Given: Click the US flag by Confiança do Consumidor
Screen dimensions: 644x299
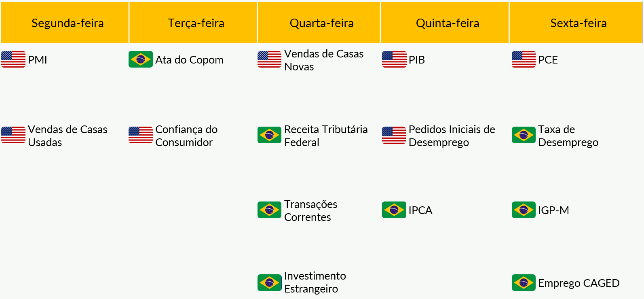Looking at the screenshot, I should (x=141, y=135).
